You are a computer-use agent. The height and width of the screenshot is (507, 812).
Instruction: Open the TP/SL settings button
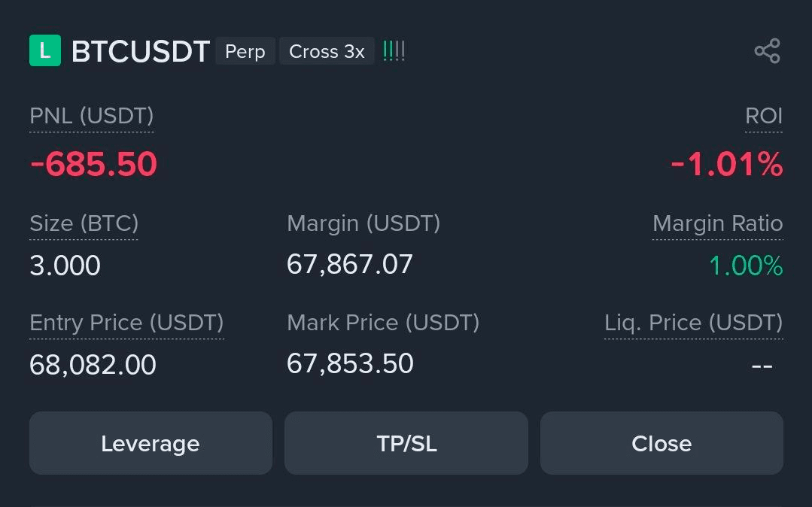pos(406,443)
